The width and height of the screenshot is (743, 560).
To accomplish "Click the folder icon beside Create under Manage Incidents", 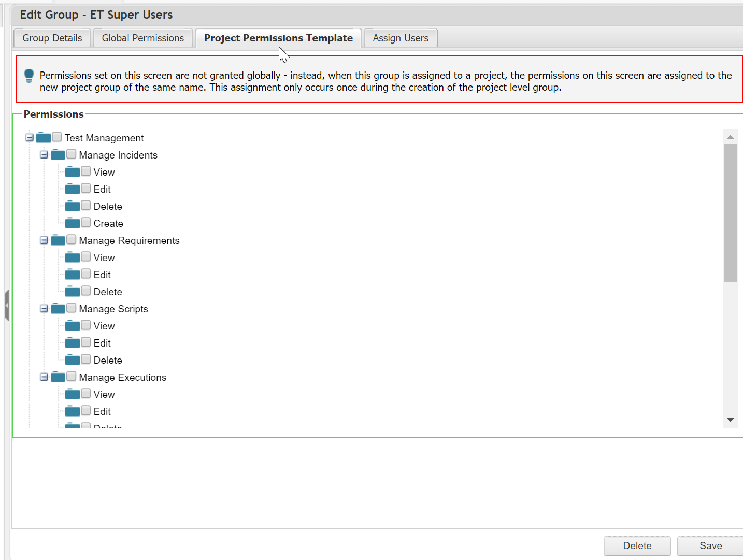I will pos(73,223).
